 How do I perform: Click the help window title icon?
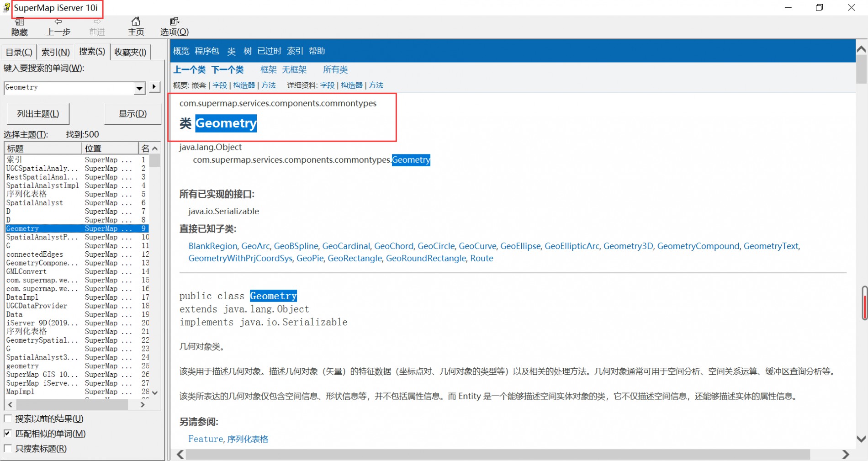6,8
